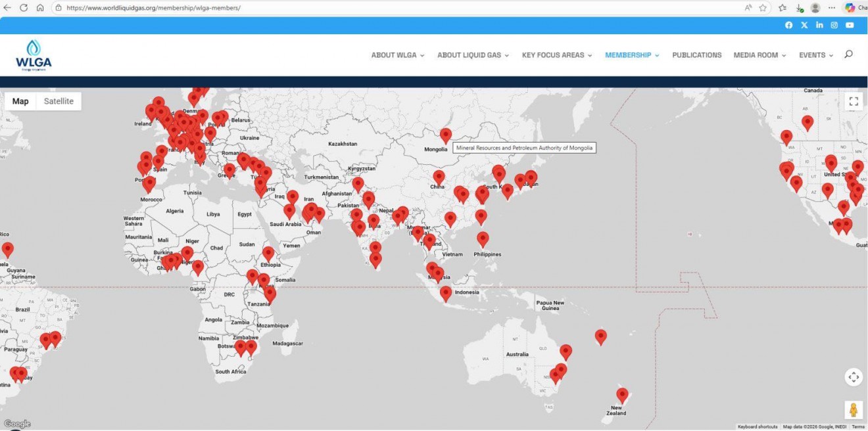This screenshot has width=868, height=431.
Task: Switch the map to Satellite view
Action: point(59,101)
